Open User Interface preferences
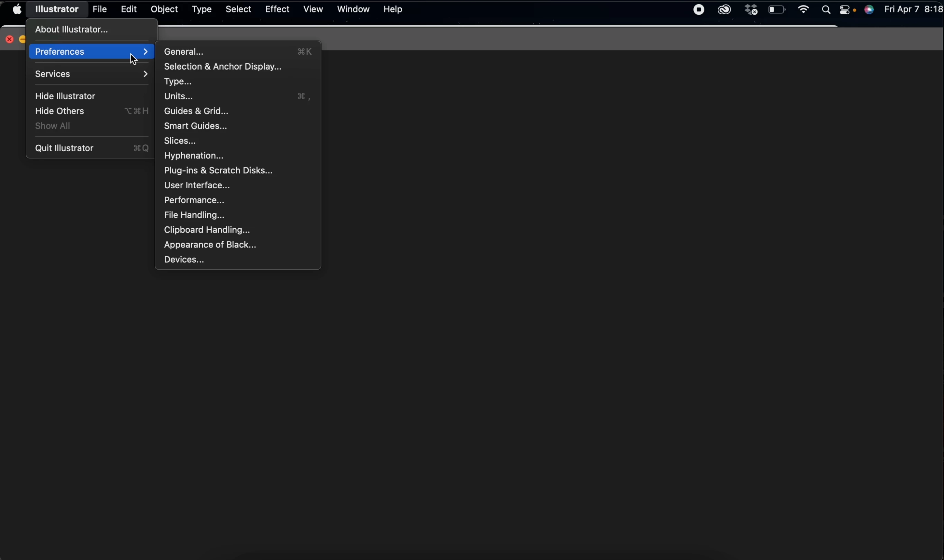This screenshot has width=944, height=560. (197, 186)
